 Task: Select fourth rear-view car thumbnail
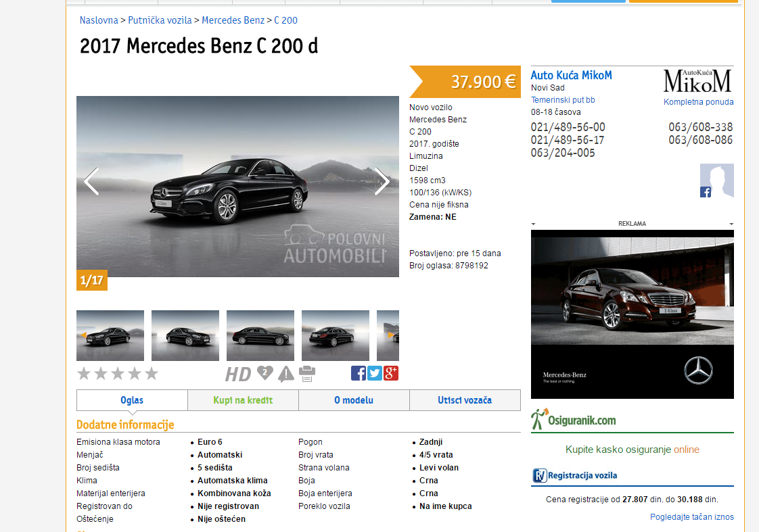point(336,336)
